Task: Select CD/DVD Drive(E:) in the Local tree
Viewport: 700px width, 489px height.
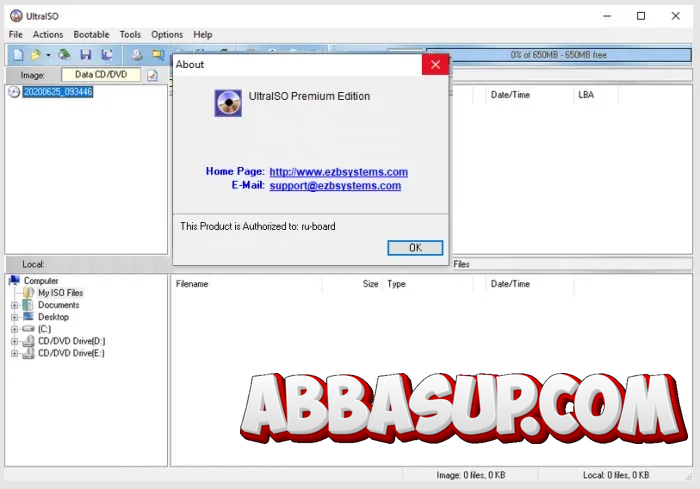Action: 71,353
